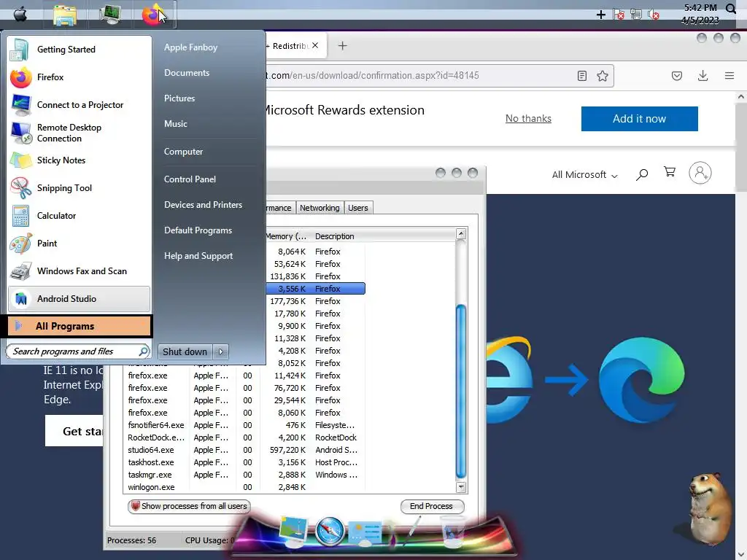This screenshot has width=747, height=560.
Task: Open Control Panel
Action: (190, 179)
